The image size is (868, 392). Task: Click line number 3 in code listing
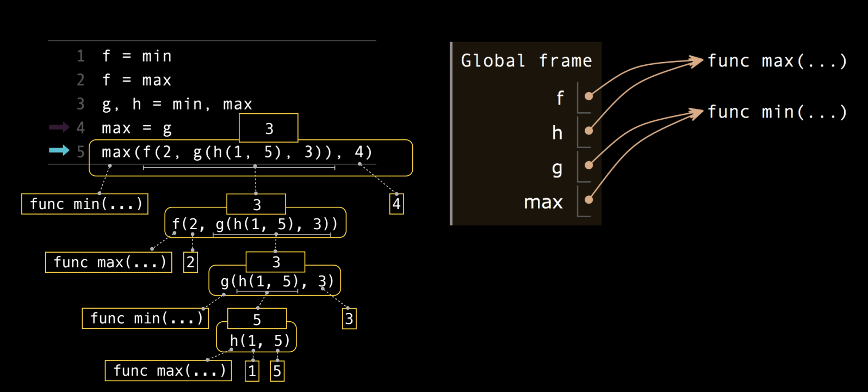[80, 104]
